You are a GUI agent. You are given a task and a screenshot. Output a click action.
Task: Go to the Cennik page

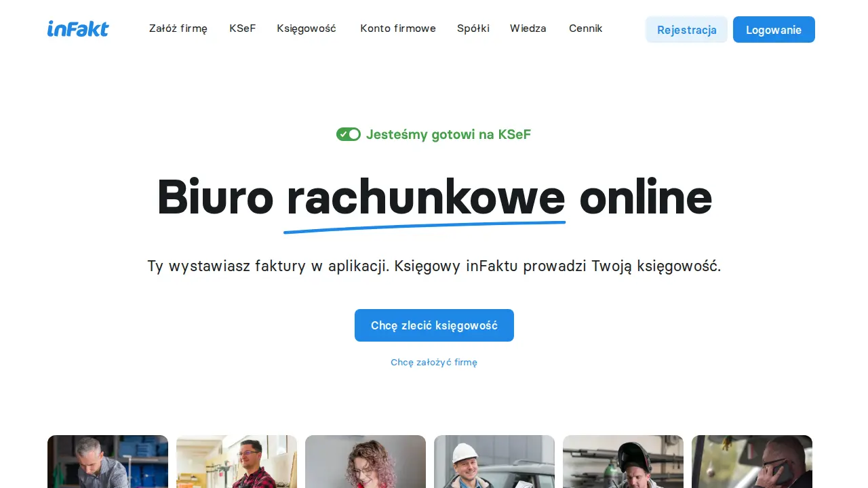586,28
